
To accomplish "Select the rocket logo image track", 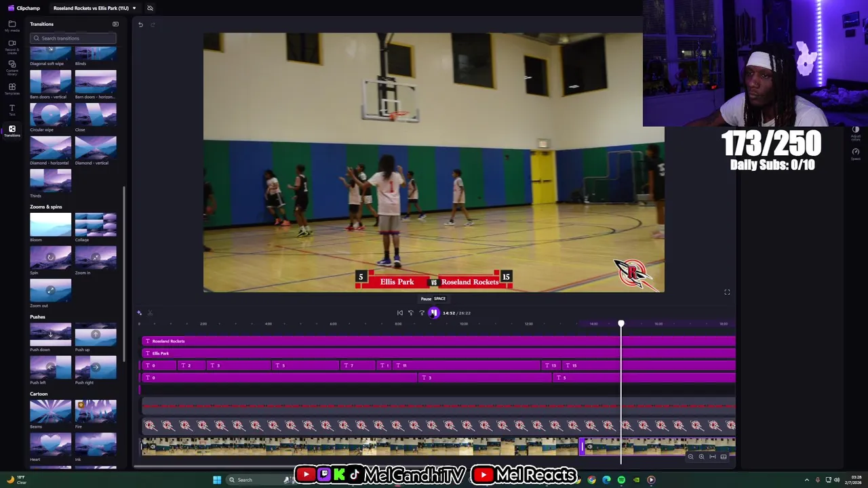I will pos(439,425).
